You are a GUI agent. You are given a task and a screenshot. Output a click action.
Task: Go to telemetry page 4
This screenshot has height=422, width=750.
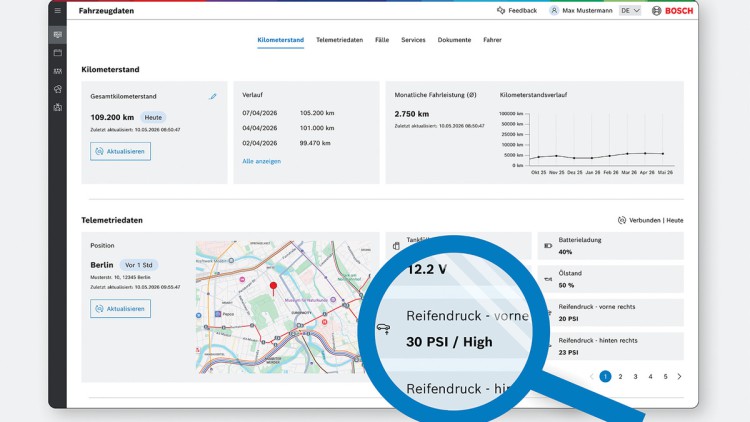pyautogui.click(x=650, y=377)
